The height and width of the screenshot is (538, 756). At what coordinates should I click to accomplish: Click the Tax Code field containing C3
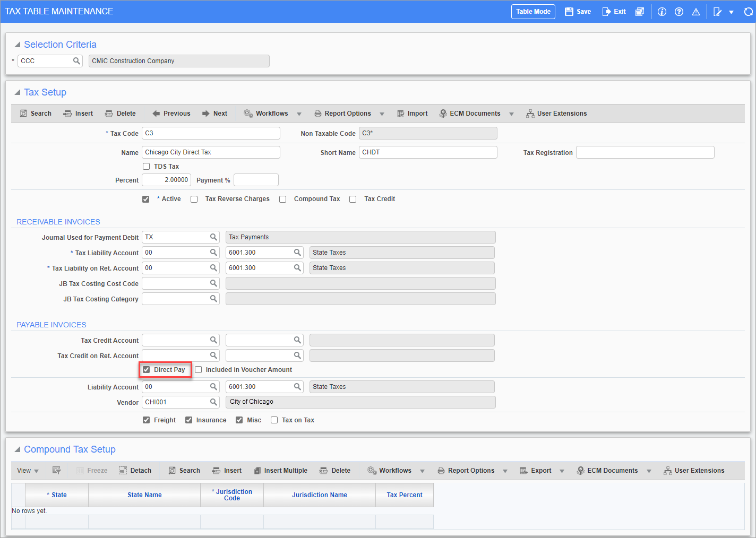[211, 133]
